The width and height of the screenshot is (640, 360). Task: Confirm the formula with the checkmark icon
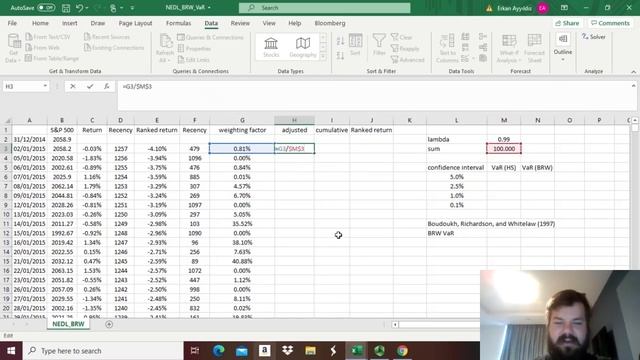90,86
